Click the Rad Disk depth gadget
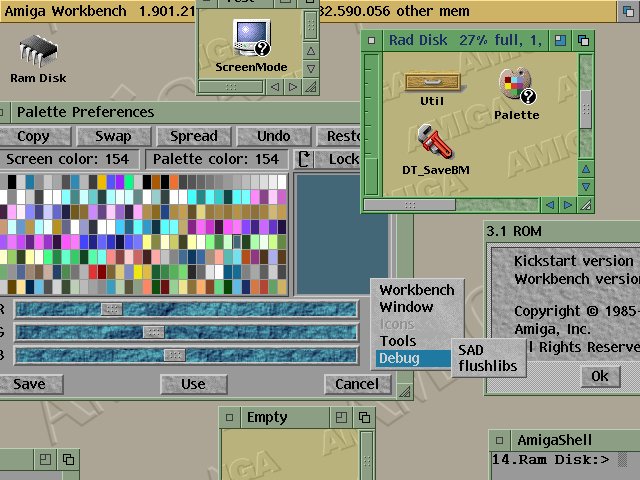The height and width of the screenshot is (480, 640). pyautogui.click(x=582, y=41)
